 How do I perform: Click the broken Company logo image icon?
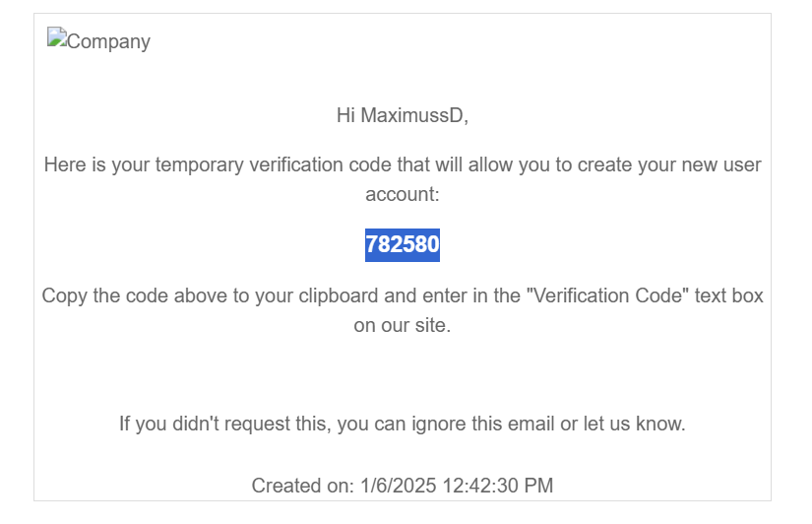point(57,37)
